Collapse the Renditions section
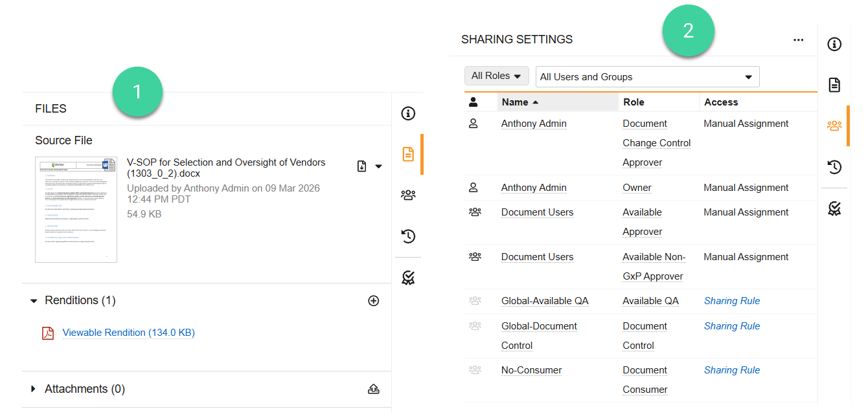Image resolution: width=868 pixels, height=420 pixels. pos(34,301)
